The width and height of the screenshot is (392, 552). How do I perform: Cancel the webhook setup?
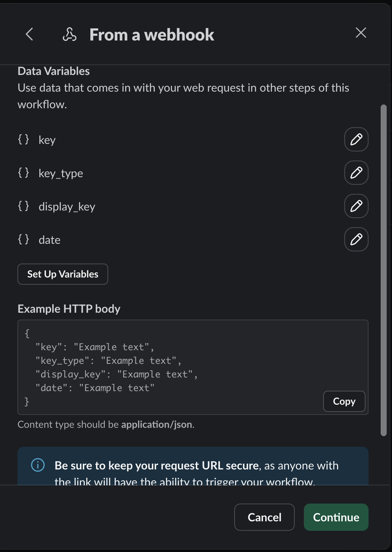[x=264, y=517]
